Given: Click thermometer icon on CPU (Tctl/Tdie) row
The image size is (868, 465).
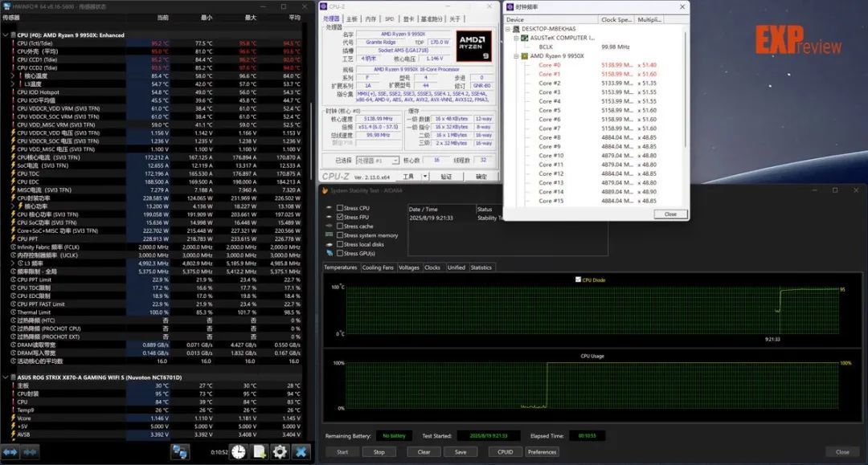Looking at the screenshot, I should [x=14, y=43].
